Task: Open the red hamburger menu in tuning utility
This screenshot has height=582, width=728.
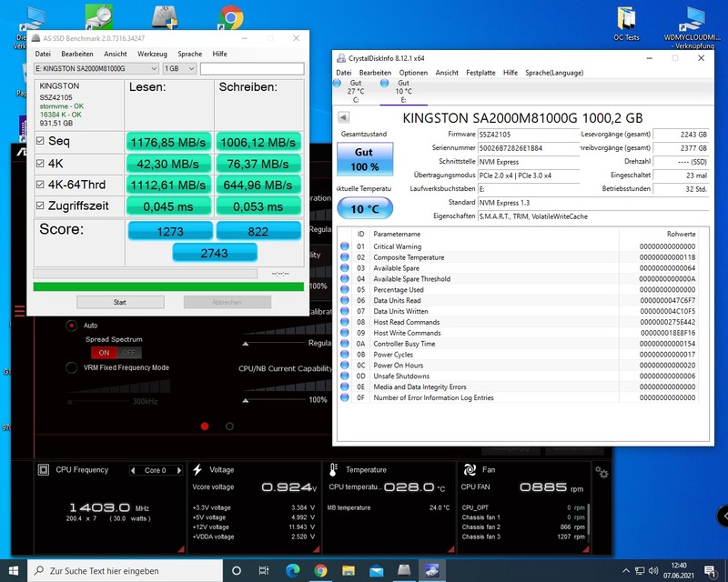Action: [x=19, y=311]
